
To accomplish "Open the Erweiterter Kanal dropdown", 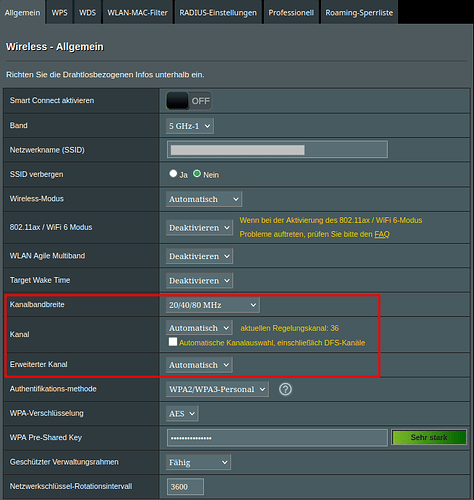I will point(199,365).
